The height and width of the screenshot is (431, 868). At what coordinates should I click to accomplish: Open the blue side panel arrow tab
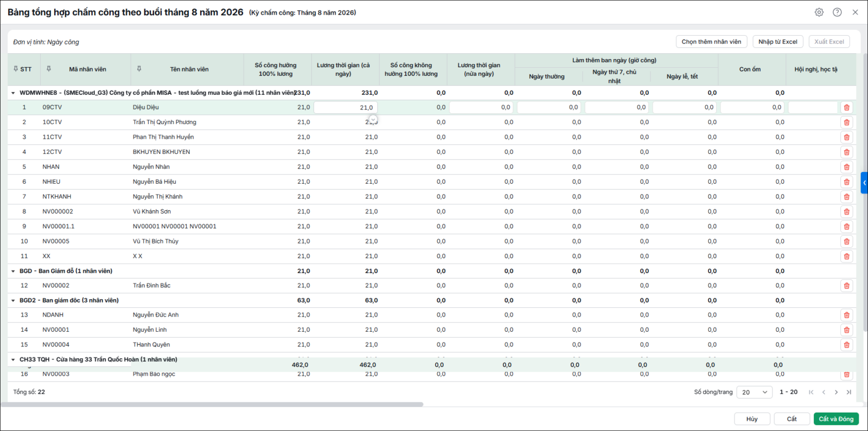(x=864, y=183)
